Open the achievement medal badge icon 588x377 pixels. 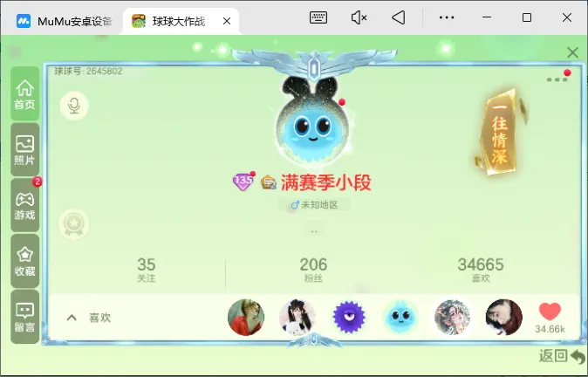tap(73, 224)
